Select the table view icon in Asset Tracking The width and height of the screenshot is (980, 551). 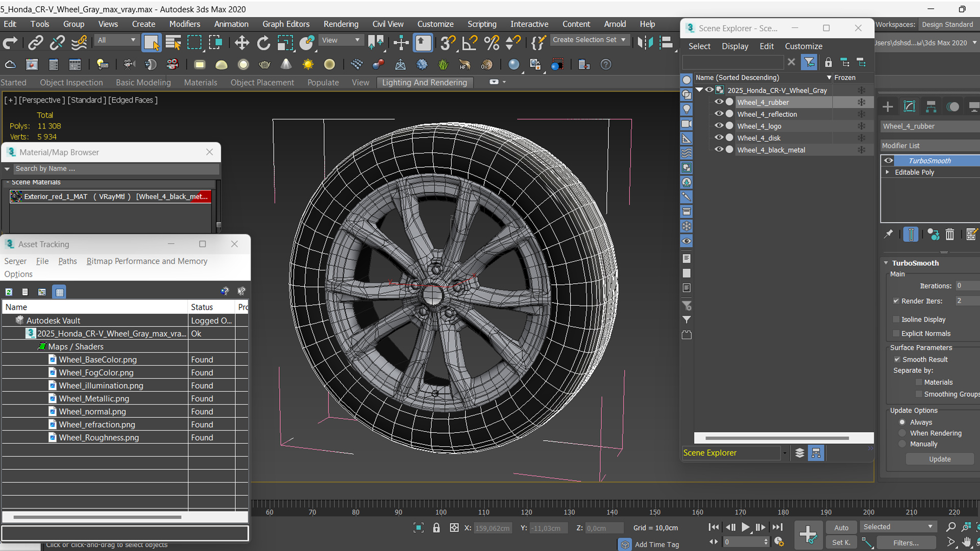coord(59,292)
